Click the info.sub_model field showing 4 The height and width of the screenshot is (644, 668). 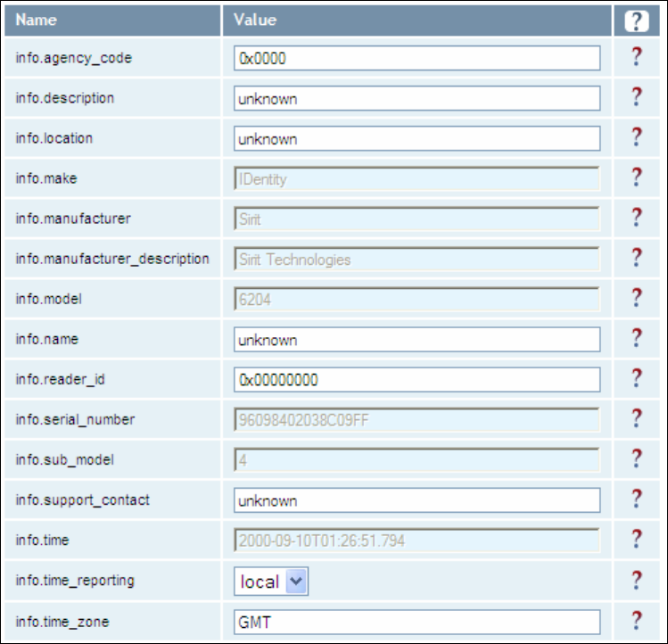click(x=417, y=460)
